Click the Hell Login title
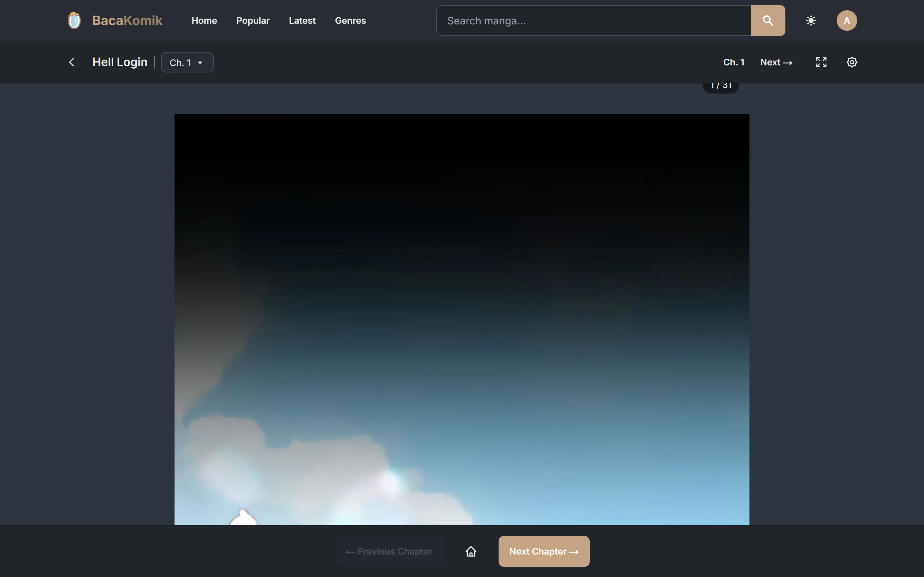Viewport: 924px width, 577px height. (x=120, y=62)
